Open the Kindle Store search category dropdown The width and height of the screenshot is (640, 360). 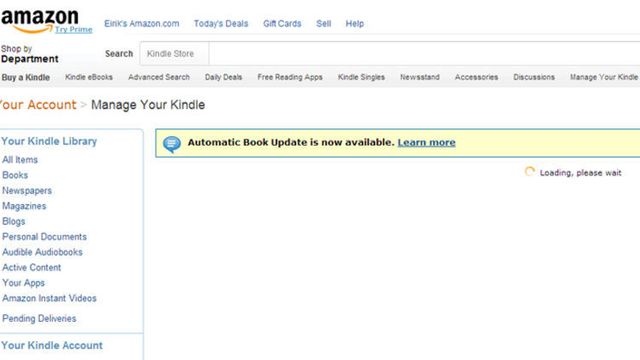(x=174, y=53)
